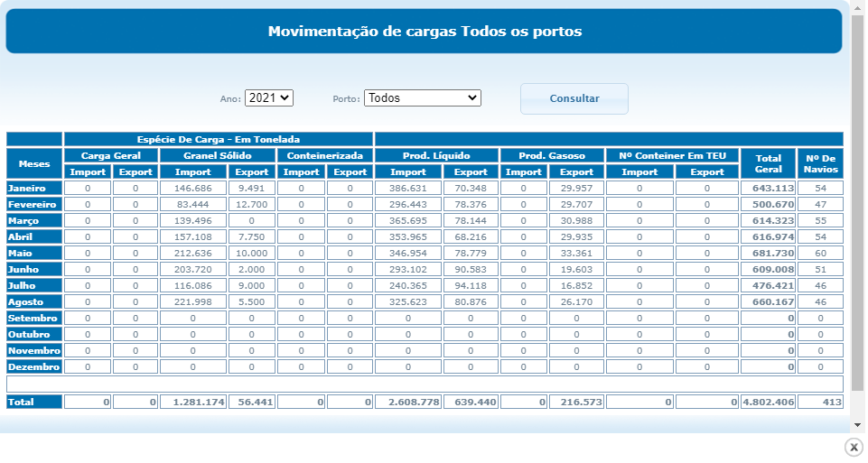Click Janeiro Prod. Líquido export value 70.348

[x=471, y=188]
